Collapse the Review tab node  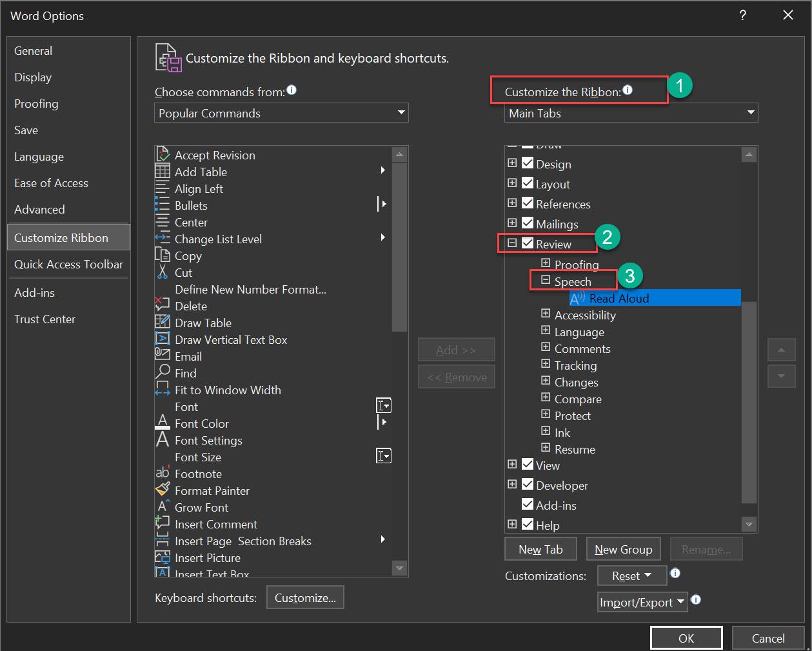512,243
